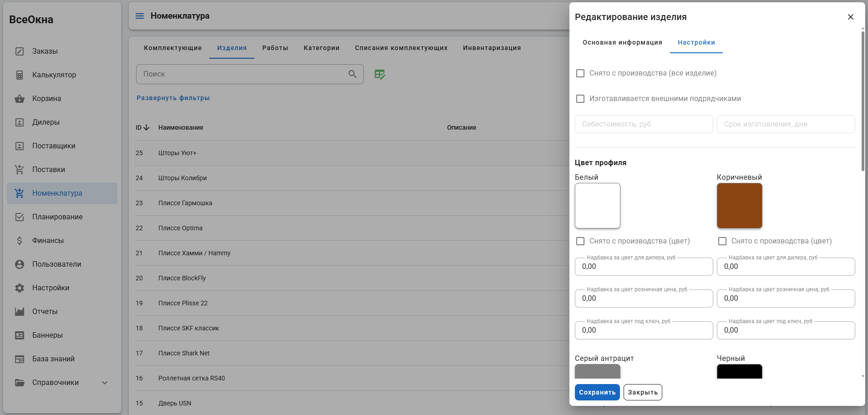Click the Поиск search field
This screenshot has width=868, height=415.
click(x=250, y=74)
